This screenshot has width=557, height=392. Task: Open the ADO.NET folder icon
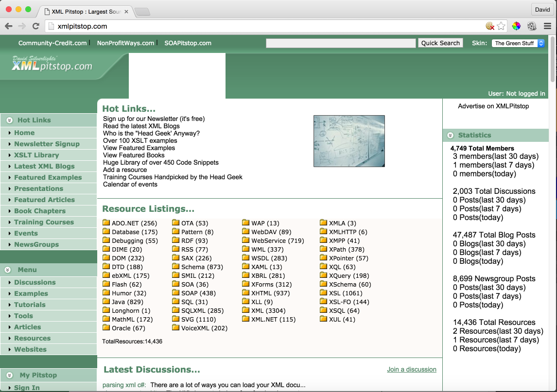pos(106,222)
